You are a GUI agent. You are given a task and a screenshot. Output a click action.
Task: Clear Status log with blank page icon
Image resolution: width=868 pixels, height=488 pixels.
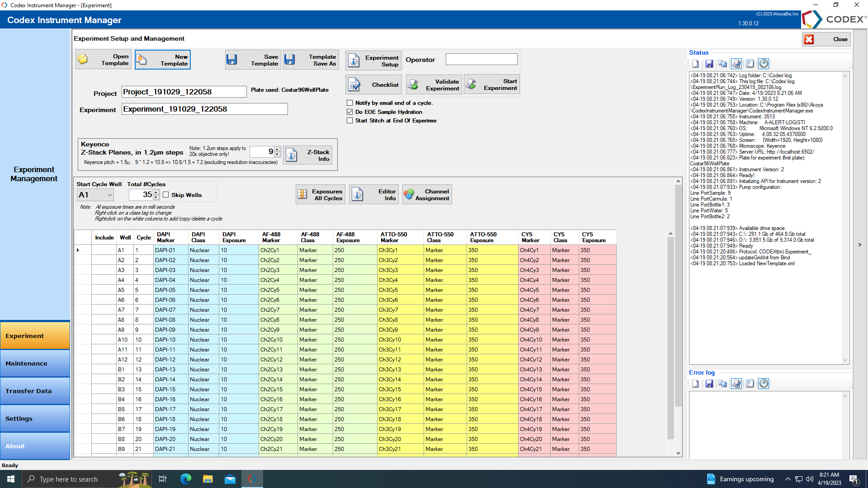coord(695,64)
